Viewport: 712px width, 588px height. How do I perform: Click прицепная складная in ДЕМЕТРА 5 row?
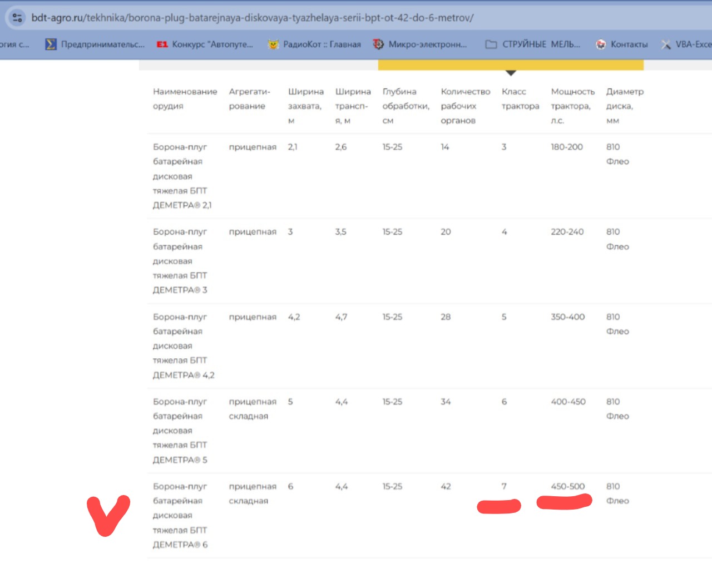(252, 409)
